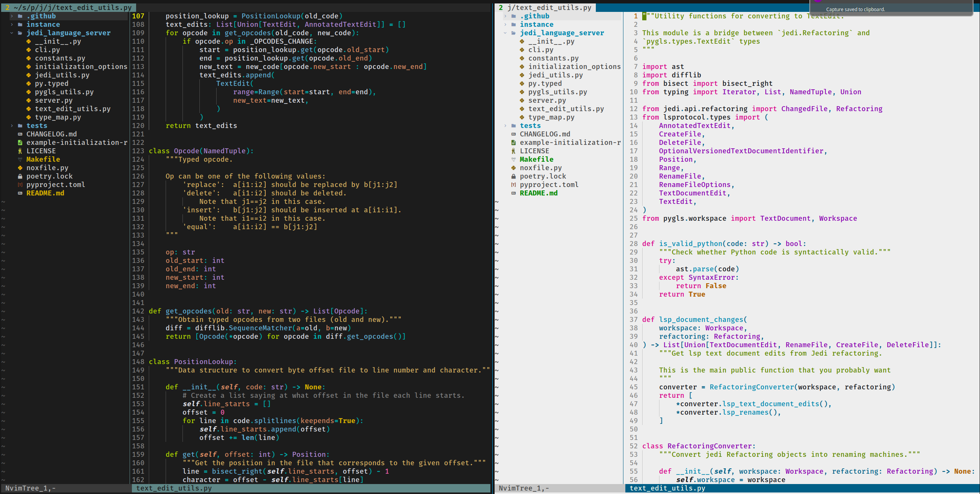980x494 pixels.
Task: Expand .github folder chevron in right tree
Action: click(x=505, y=16)
